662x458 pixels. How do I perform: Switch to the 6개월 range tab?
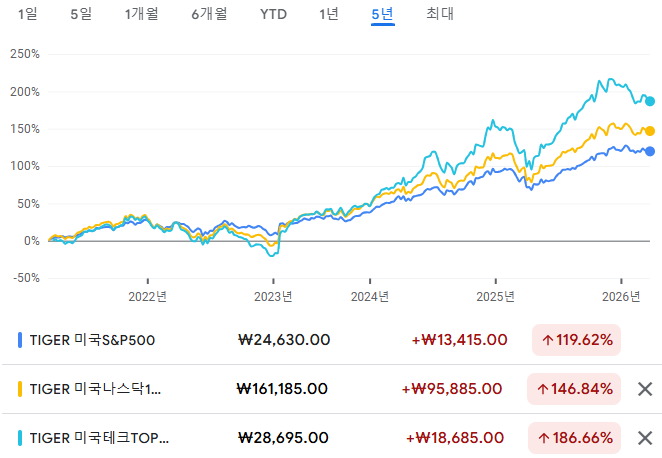pos(209,14)
